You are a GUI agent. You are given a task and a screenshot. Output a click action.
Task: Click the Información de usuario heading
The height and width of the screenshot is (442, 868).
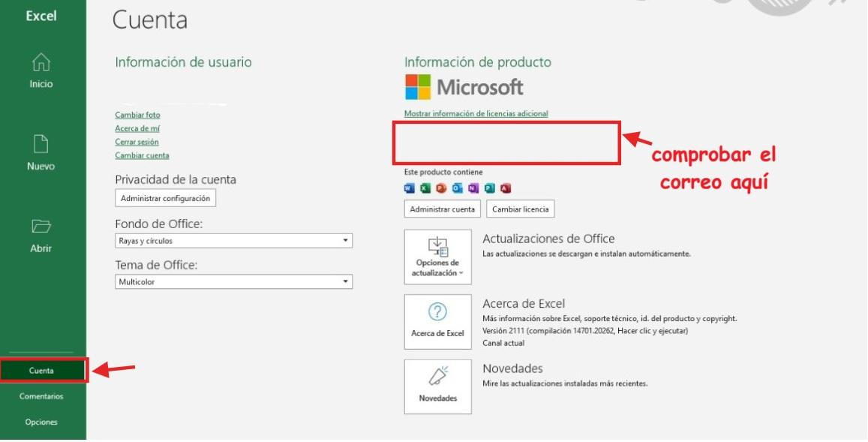183,62
